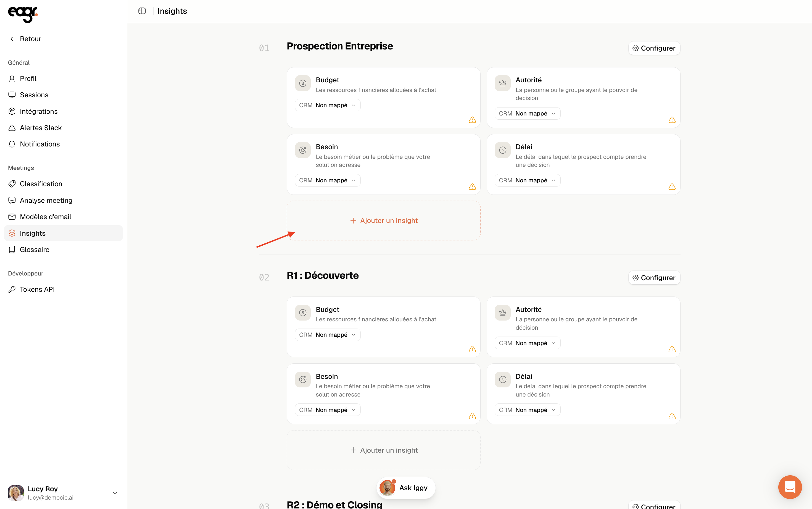Click warning icon on Prospection Délai card

[x=672, y=187]
